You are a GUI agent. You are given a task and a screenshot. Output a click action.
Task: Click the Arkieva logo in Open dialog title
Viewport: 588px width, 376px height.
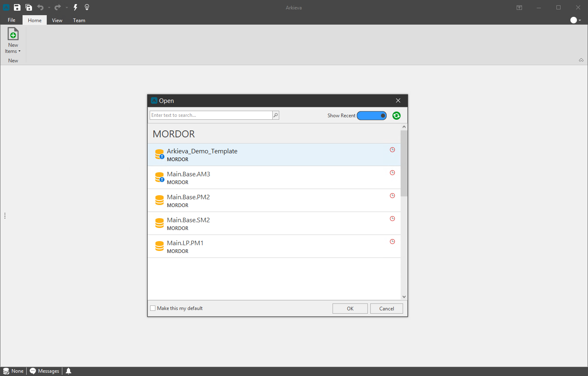[x=154, y=100]
